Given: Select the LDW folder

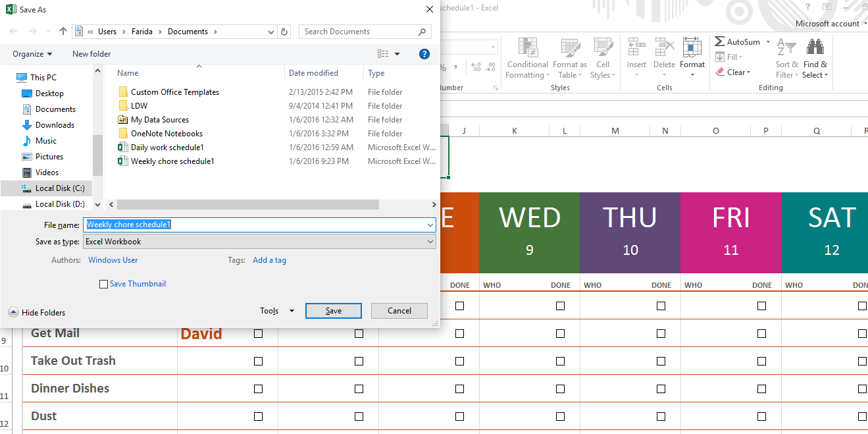Looking at the screenshot, I should 139,106.
